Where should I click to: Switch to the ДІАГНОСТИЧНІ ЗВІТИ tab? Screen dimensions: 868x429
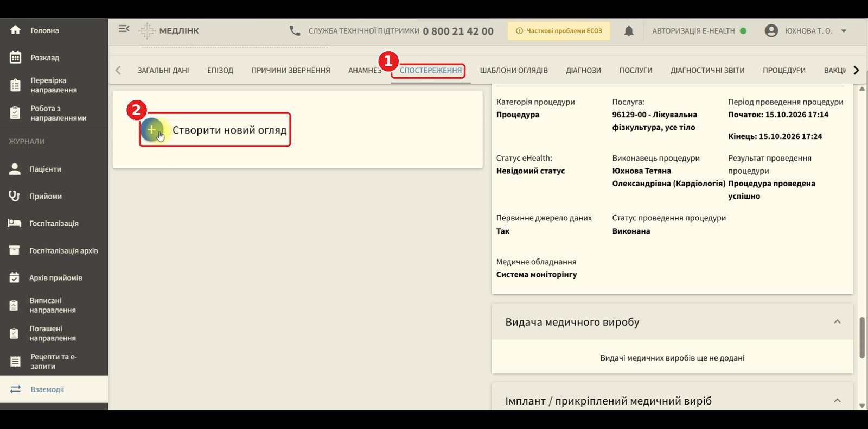point(707,71)
